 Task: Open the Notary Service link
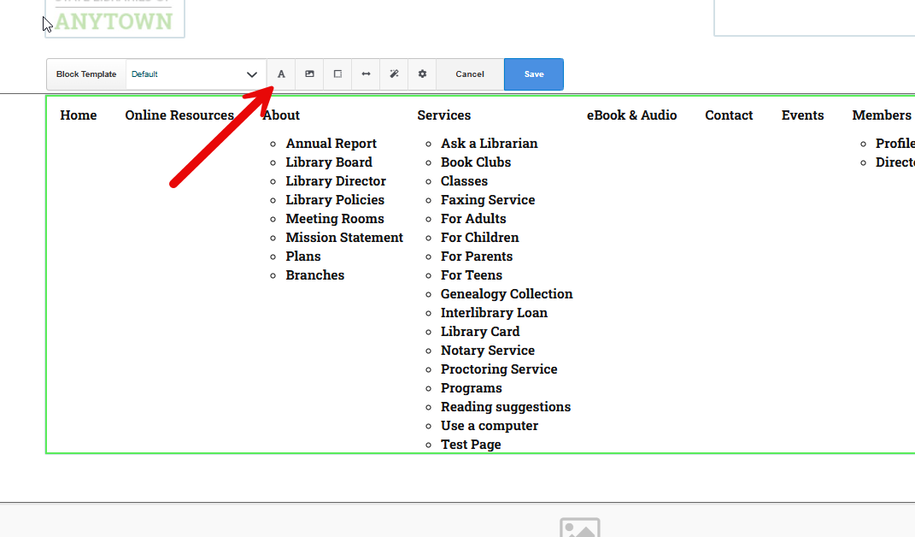click(x=487, y=350)
